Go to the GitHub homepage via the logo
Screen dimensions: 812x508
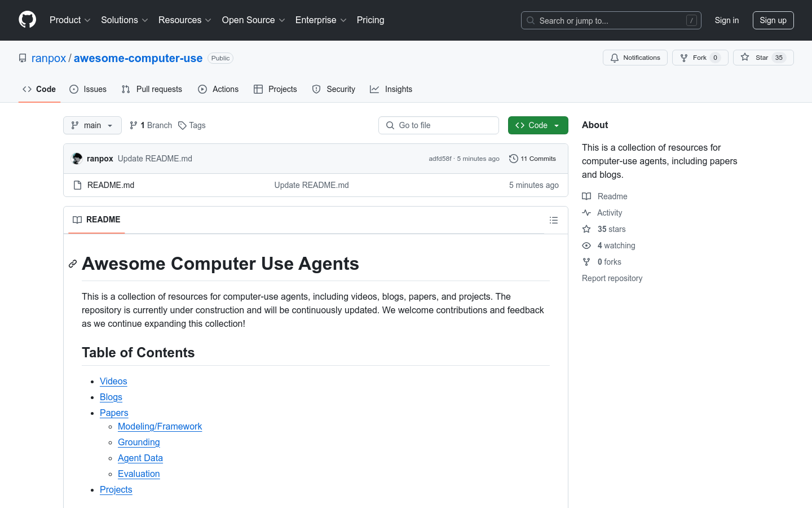[x=27, y=20]
